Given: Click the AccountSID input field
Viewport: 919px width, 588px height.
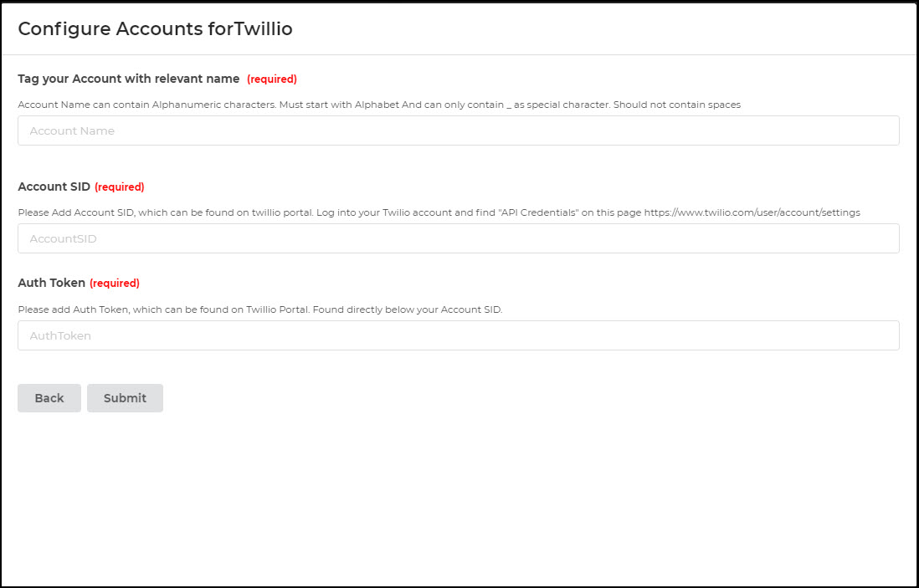Looking at the screenshot, I should click(x=459, y=238).
